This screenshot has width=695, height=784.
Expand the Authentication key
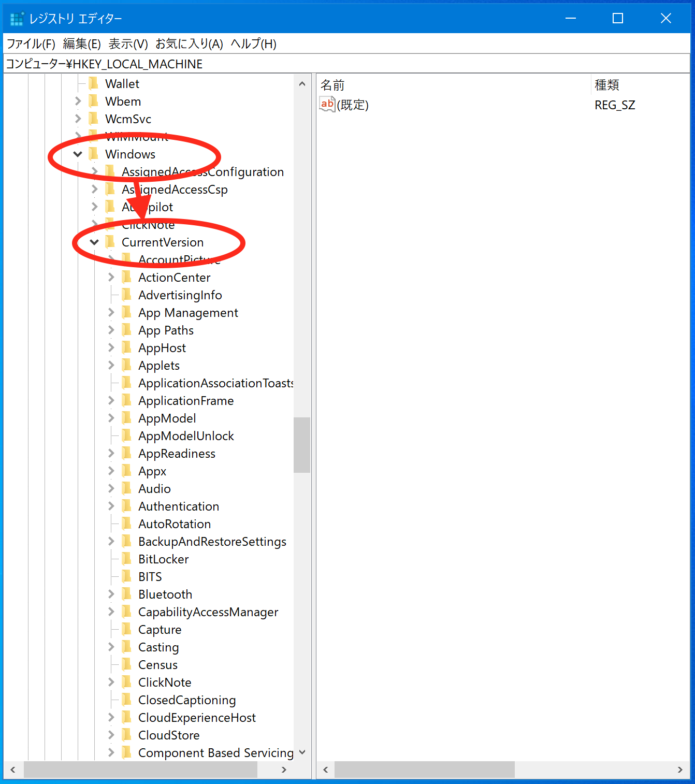pyautogui.click(x=111, y=506)
